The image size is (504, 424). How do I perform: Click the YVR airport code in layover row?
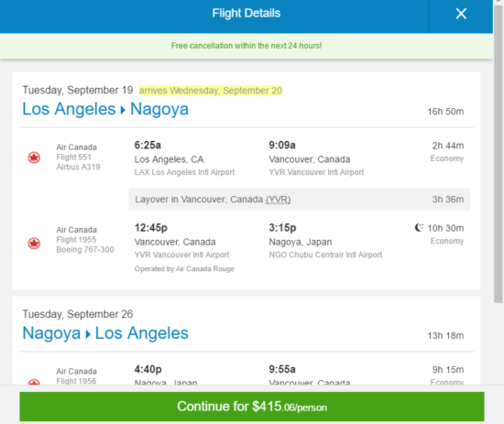pyautogui.click(x=278, y=200)
